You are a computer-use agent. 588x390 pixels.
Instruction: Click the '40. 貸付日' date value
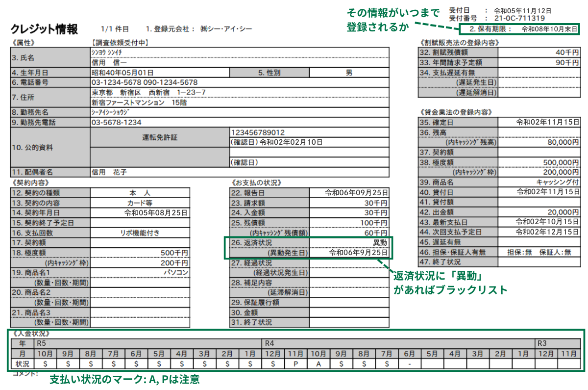[548, 192]
